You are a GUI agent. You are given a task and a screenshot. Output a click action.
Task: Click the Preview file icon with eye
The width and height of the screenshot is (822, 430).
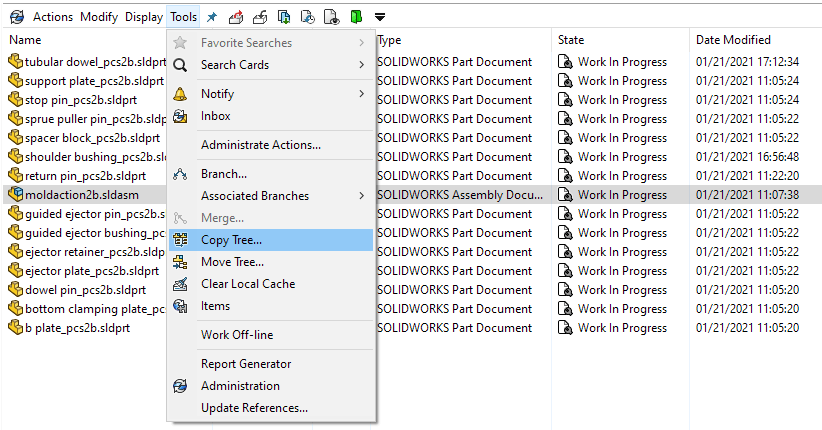[x=332, y=17]
